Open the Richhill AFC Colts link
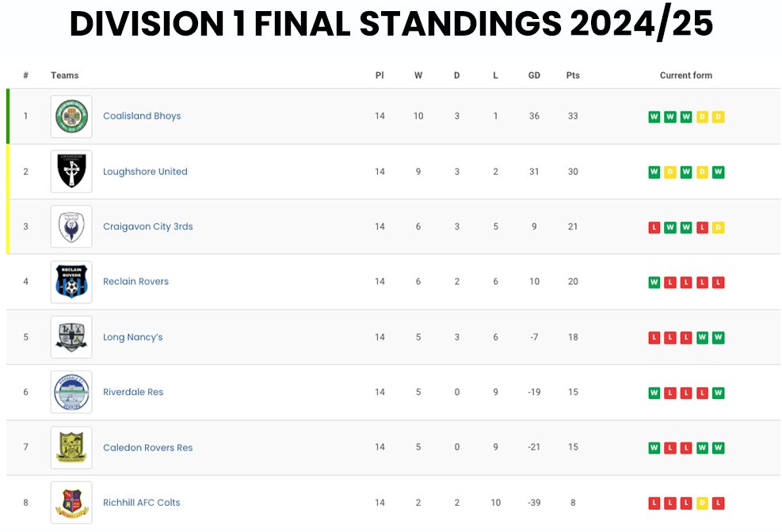 tap(141, 503)
